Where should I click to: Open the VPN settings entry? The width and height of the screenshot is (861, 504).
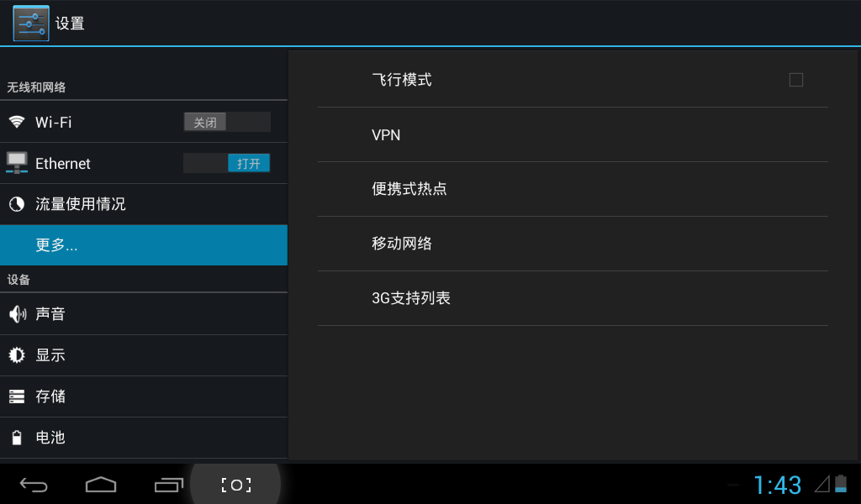[573, 134]
